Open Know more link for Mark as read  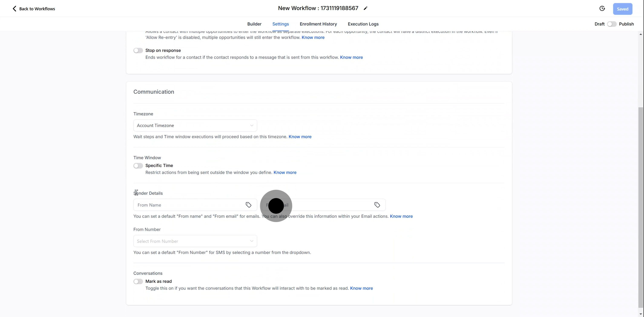click(361, 288)
